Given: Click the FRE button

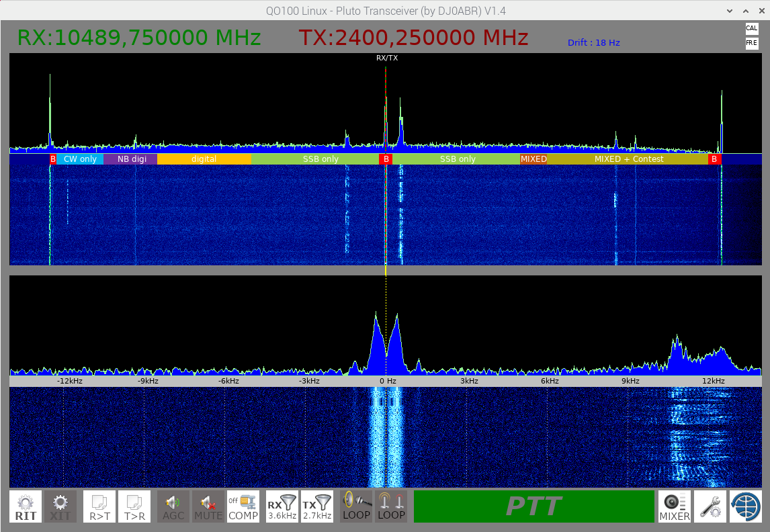Looking at the screenshot, I should (x=751, y=43).
